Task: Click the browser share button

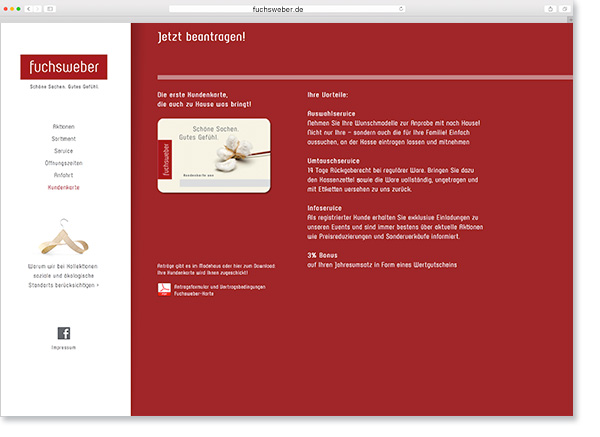Action: click(550, 9)
